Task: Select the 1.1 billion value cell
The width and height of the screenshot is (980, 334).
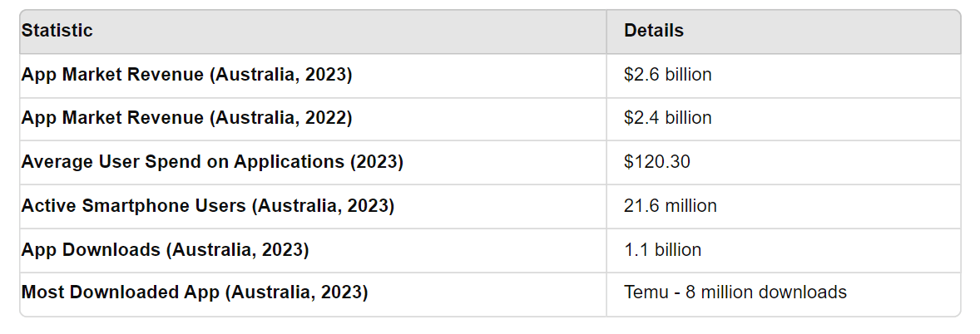Action: [662, 249]
